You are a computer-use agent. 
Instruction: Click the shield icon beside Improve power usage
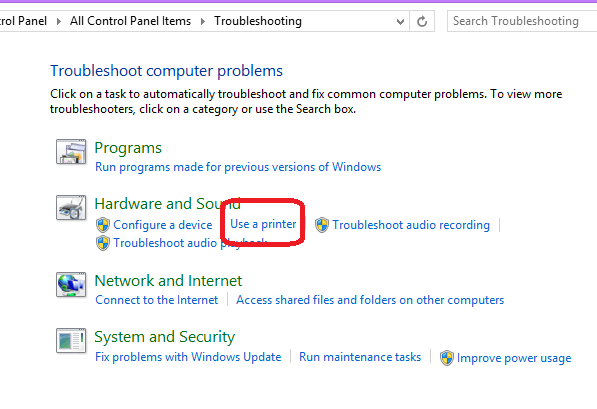click(x=447, y=358)
